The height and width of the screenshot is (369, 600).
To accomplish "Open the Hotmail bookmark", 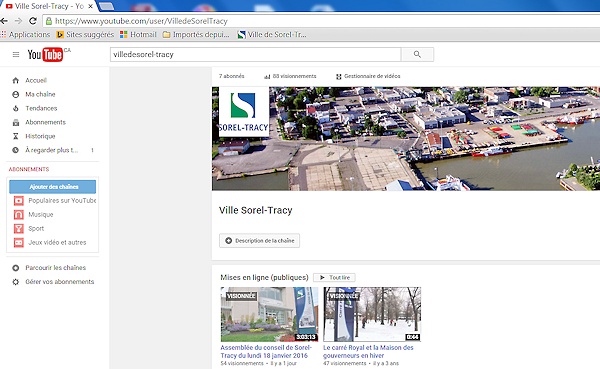I will click(139, 34).
